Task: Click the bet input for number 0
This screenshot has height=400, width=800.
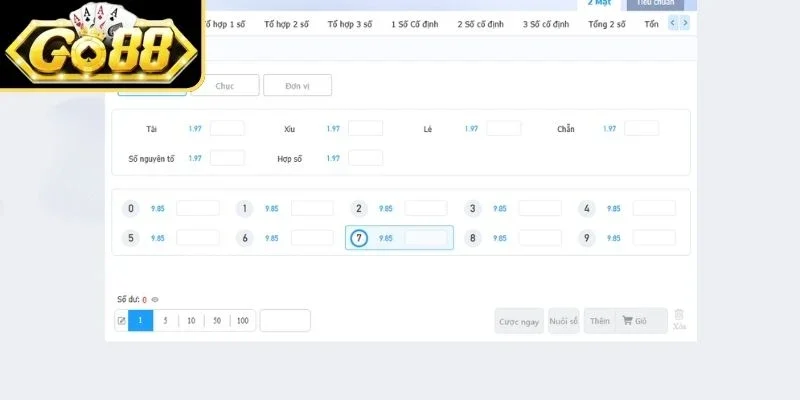Action: pyautogui.click(x=198, y=208)
